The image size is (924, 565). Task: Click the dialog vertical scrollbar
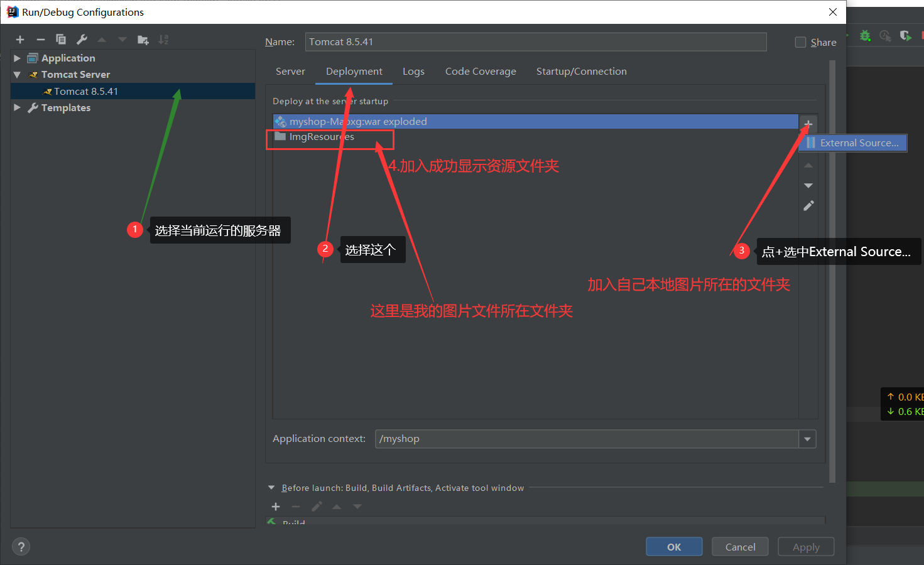tap(832, 270)
